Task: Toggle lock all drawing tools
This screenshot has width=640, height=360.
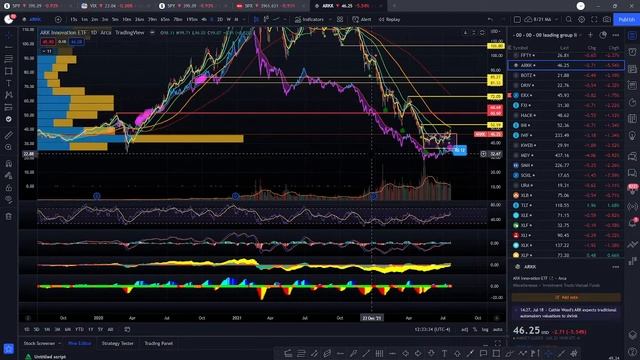Action: 9,188
